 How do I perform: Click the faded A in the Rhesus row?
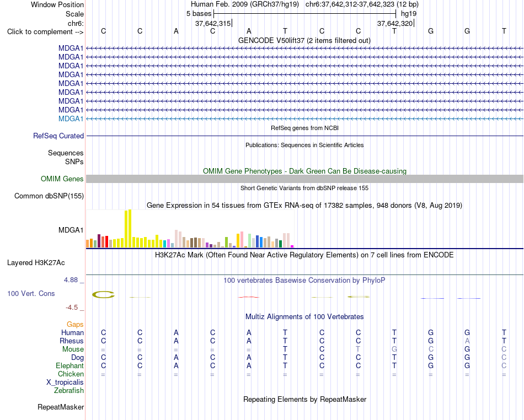[467, 341]
